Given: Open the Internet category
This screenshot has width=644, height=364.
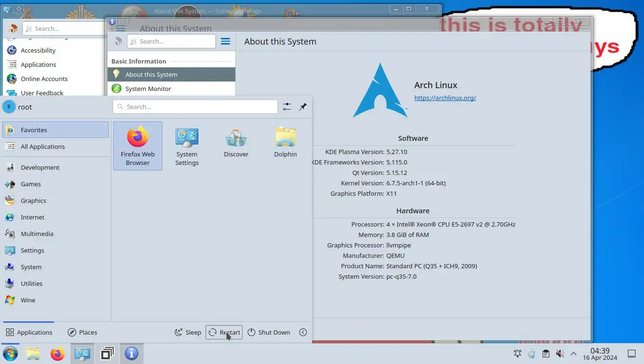Looking at the screenshot, I should [55, 217].
